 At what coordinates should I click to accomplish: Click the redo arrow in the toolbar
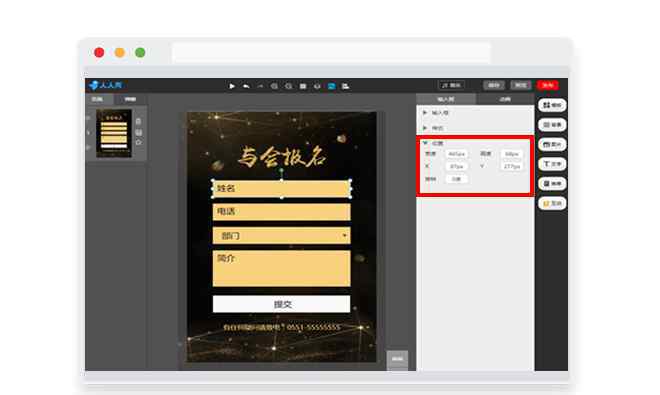pyautogui.click(x=260, y=86)
